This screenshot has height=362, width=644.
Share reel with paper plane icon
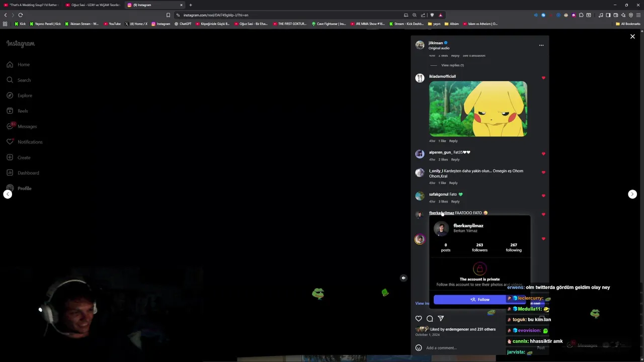(441, 318)
